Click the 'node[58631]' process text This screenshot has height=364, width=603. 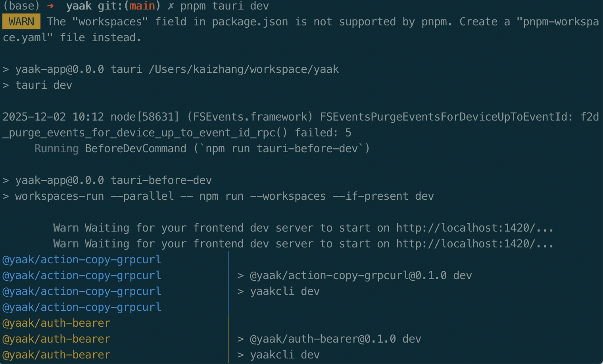pyautogui.click(x=145, y=117)
